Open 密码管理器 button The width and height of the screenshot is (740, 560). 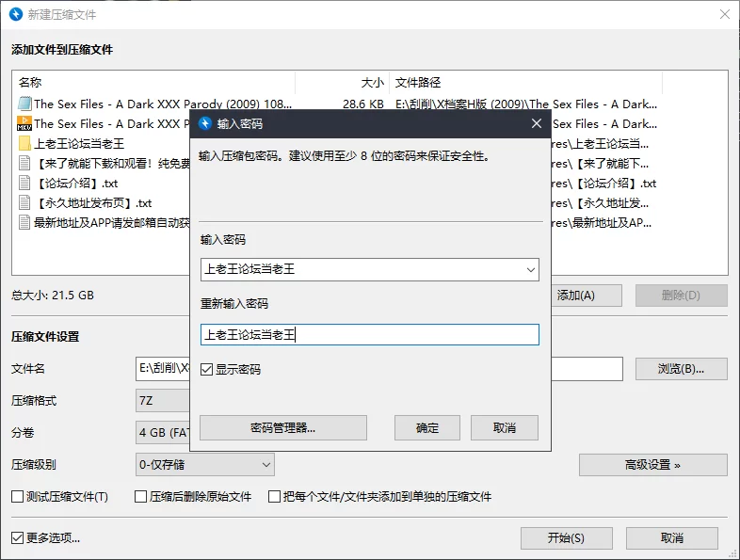[x=283, y=428]
